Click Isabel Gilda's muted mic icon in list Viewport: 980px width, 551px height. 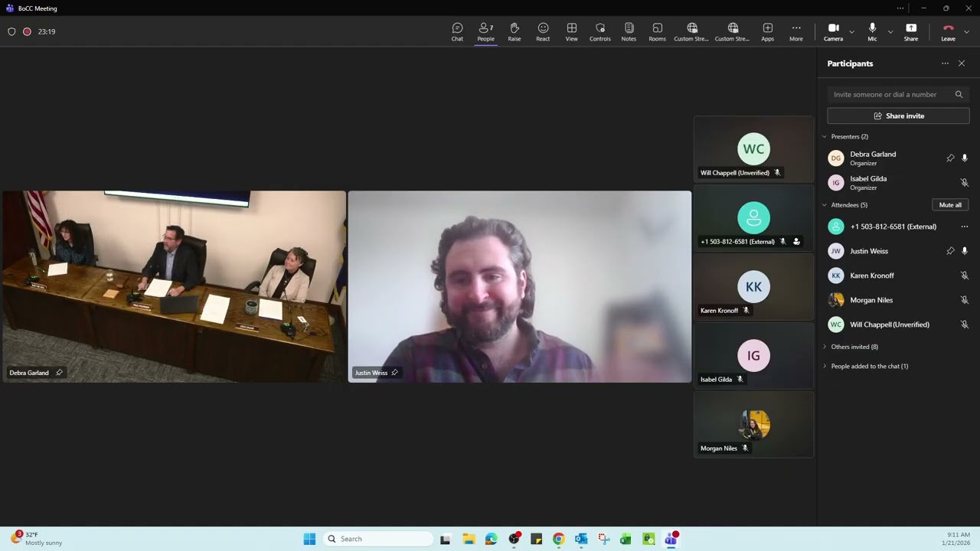965,182
